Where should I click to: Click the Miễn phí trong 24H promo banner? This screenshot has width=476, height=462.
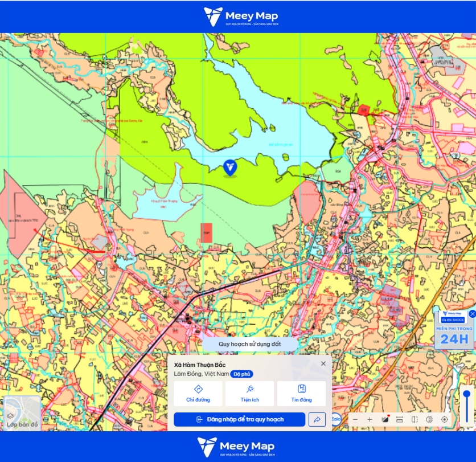click(x=454, y=330)
